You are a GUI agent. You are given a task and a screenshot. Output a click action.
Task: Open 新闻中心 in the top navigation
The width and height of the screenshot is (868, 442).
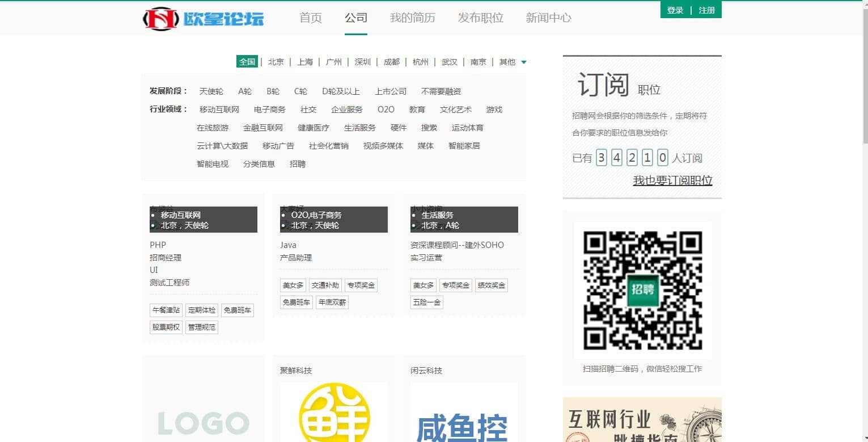tap(548, 18)
